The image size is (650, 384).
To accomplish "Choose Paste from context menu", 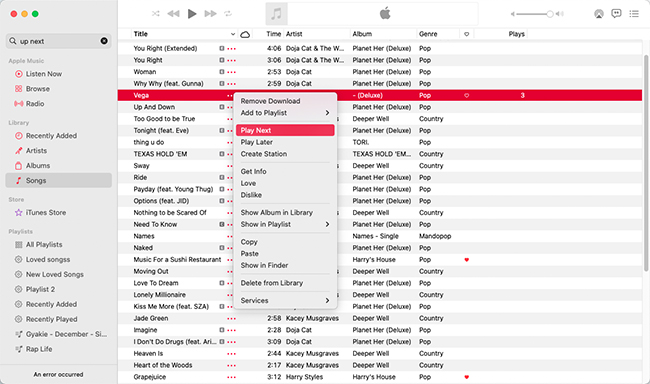I will tap(285, 253).
